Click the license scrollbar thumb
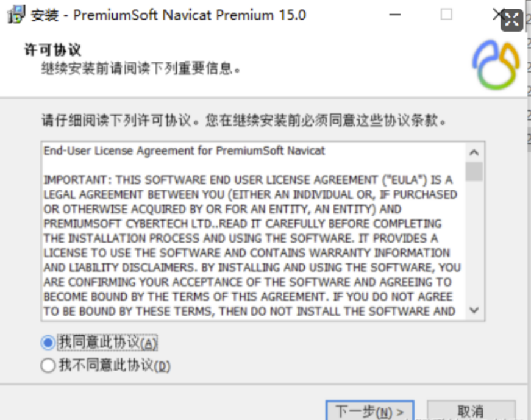531x420 pixels. tap(474, 171)
